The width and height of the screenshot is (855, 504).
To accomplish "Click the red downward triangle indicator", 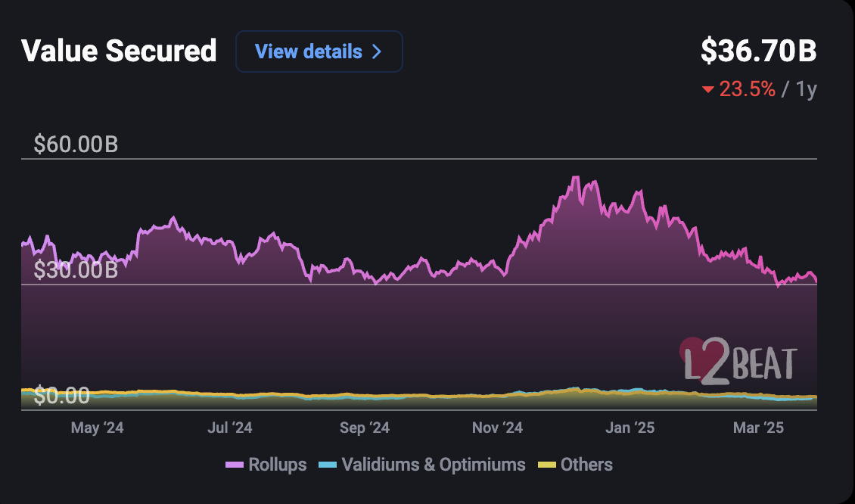I will point(707,89).
